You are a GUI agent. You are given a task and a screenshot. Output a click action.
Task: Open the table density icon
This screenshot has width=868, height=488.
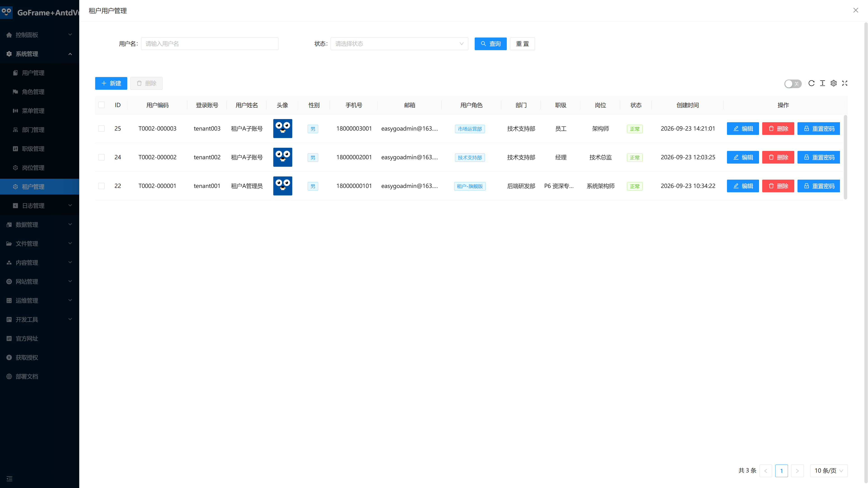823,83
